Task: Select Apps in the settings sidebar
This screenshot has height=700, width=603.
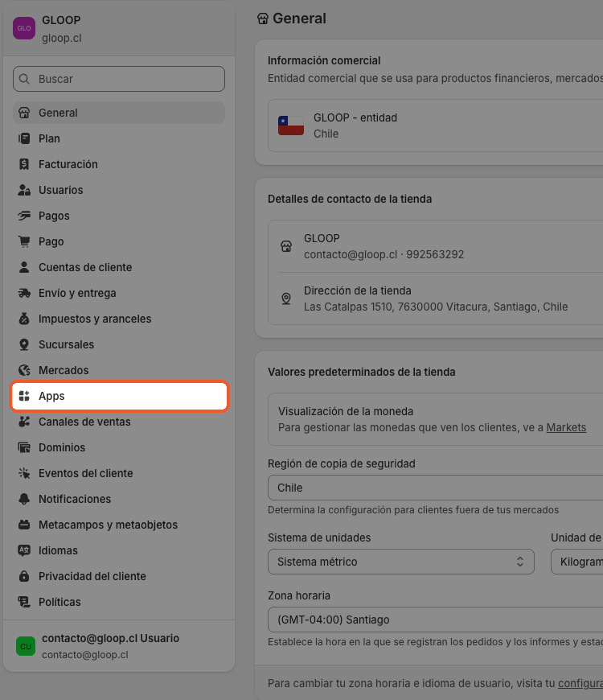Action: click(119, 396)
